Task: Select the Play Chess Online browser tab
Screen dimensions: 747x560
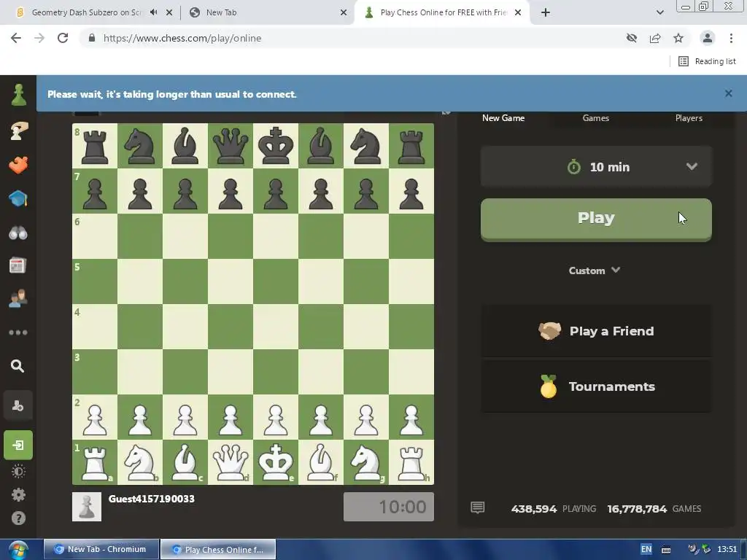Action: [x=443, y=12]
